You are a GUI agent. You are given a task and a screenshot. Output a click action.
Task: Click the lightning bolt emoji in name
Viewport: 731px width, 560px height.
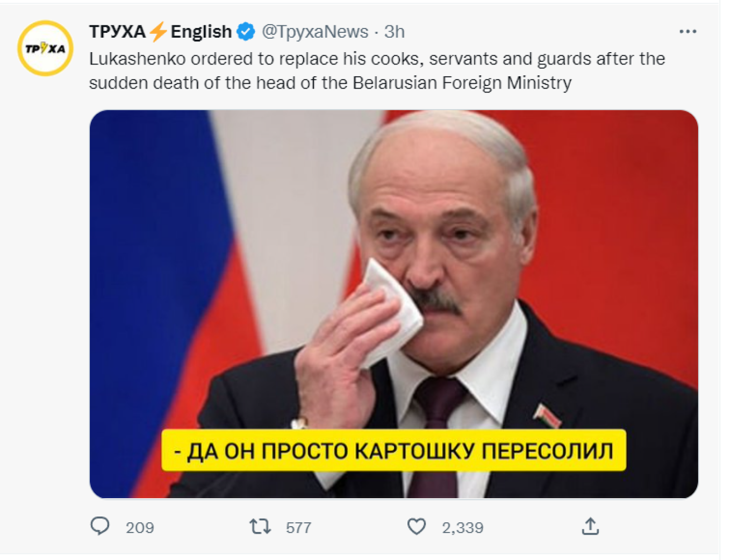tap(158, 32)
